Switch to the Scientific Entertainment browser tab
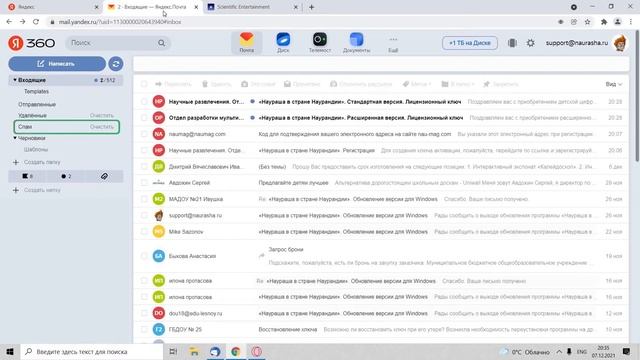 [x=252, y=7]
